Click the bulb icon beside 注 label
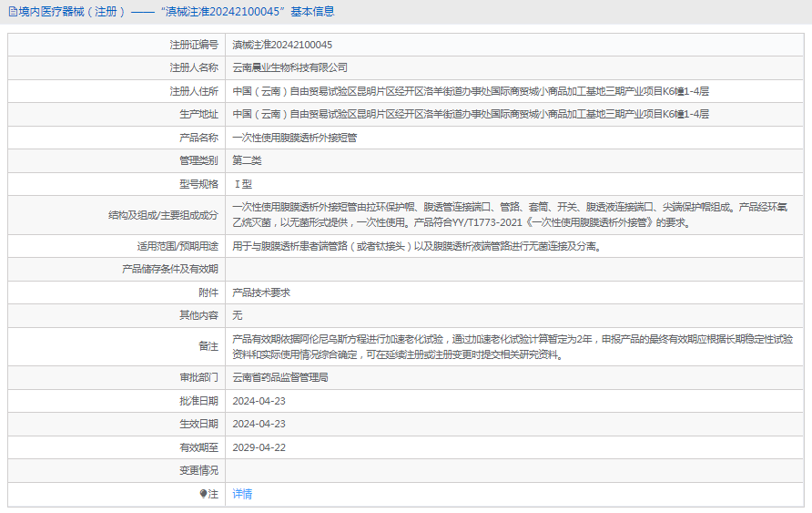 coord(204,494)
